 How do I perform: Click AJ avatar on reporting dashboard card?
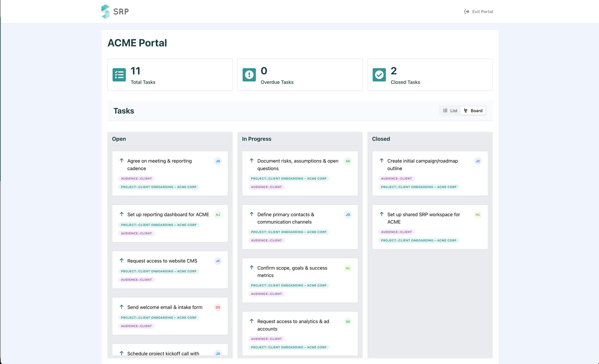point(218,215)
